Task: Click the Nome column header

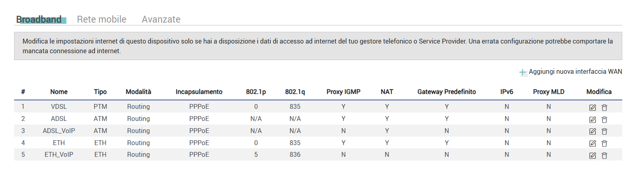Action: 59,92
